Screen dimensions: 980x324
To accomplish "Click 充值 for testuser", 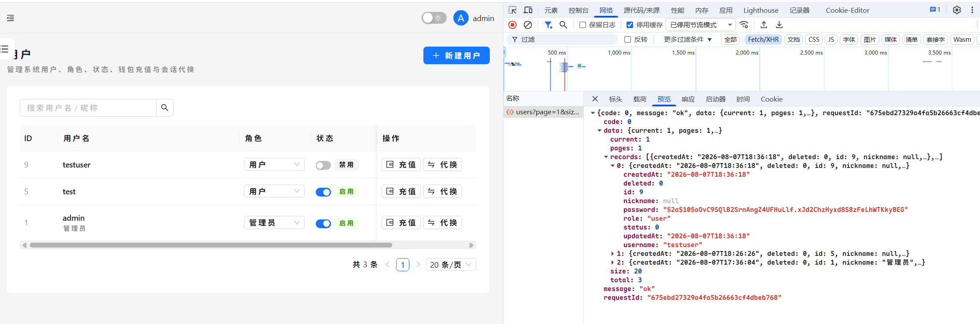I will (401, 164).
